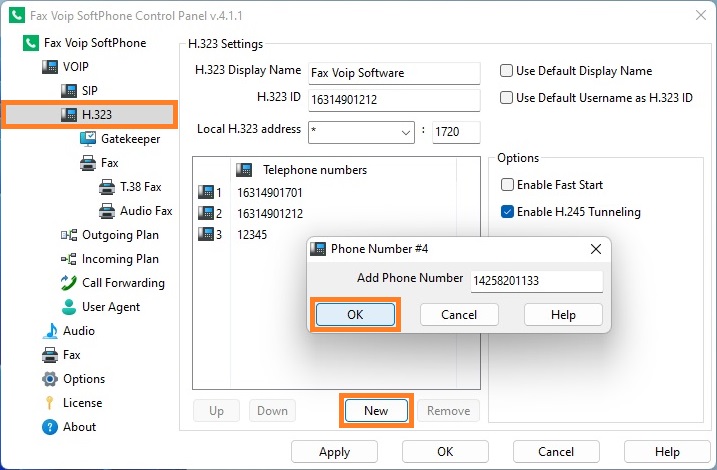Image resolution: width=717 pixels, height=470 pixels.
Task: Select SIP in the settings tree
Action: coord(90,91)
